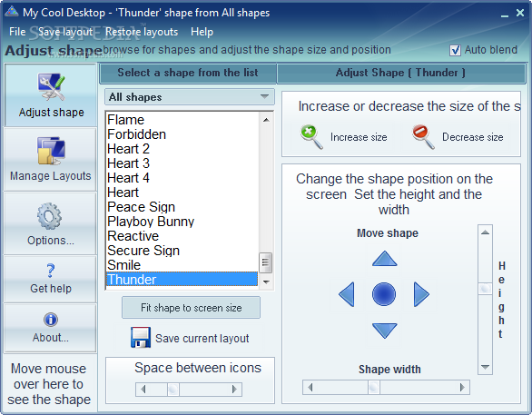Open the All shapes dropdown
532x415 pixels.
pyautogui.click(x=190, y=97)
